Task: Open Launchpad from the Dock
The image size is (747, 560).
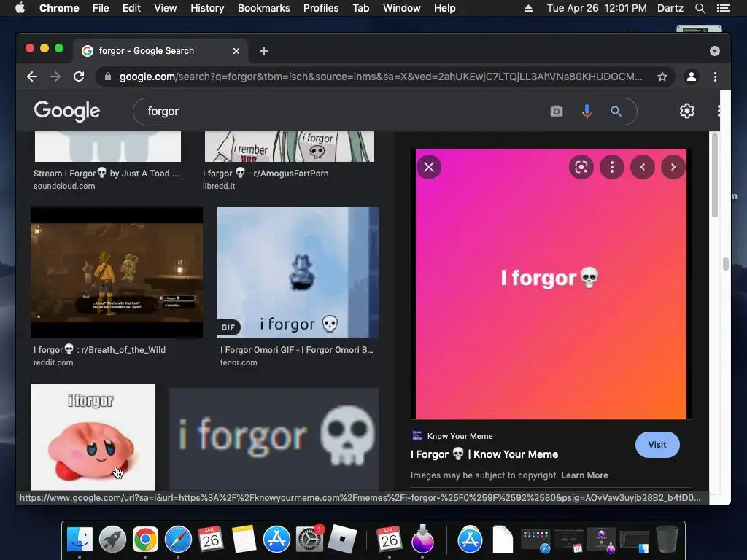Action: (x=112, y=540)
